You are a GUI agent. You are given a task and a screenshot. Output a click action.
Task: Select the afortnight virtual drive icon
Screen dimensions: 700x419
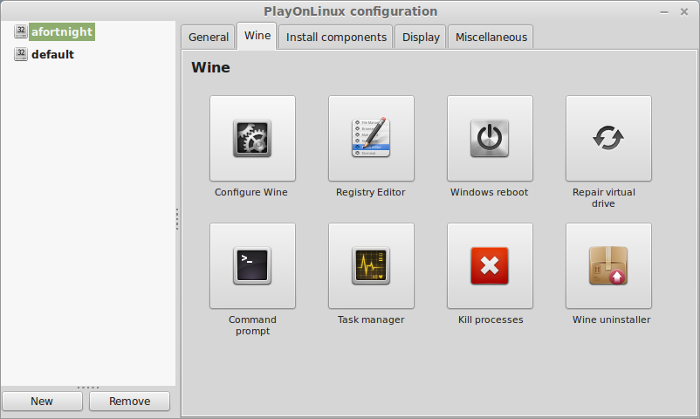(21, 31)
